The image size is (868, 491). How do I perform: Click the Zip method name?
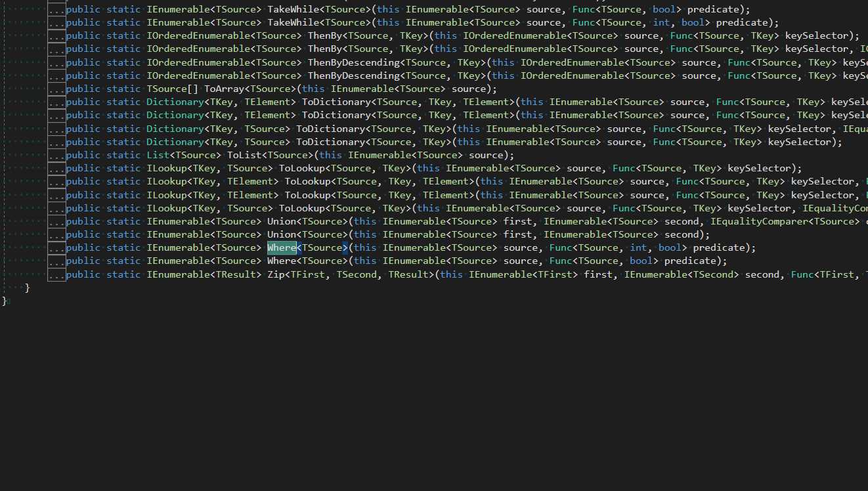pyautogui.click(x=276, y=274)
